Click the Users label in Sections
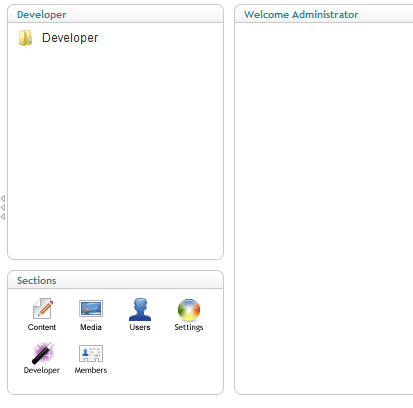The width and height of the screenshot is (413, 408). click(140, 327)
